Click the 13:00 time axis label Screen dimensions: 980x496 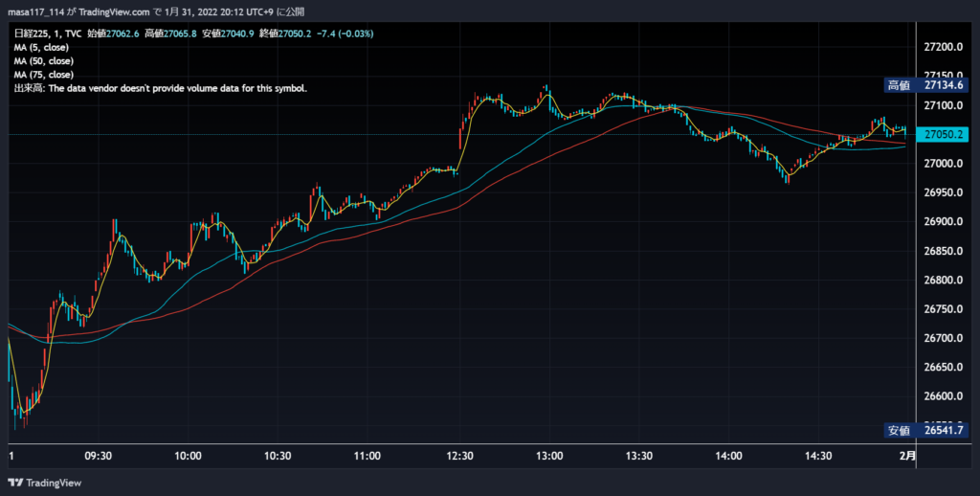click(x=549, y=456)
